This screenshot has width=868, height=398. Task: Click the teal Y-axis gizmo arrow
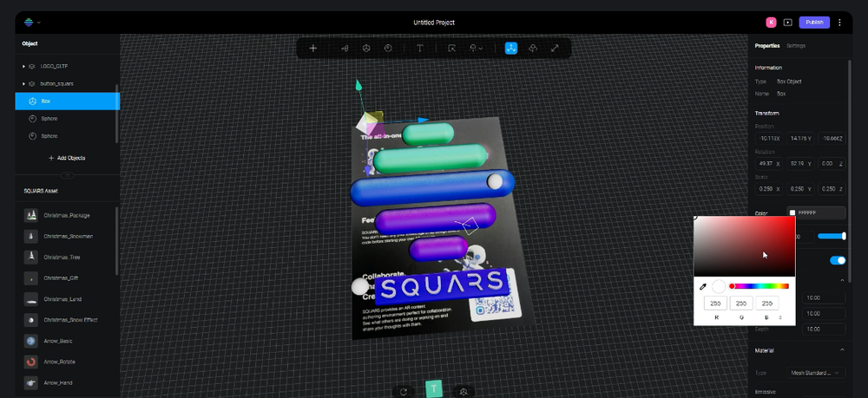tap(358, 85)
